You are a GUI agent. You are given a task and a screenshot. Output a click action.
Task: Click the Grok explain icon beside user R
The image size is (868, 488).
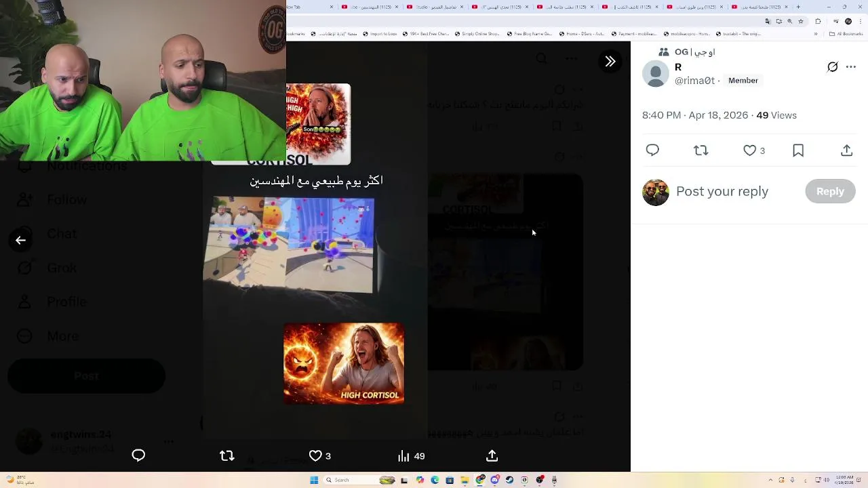832,66
